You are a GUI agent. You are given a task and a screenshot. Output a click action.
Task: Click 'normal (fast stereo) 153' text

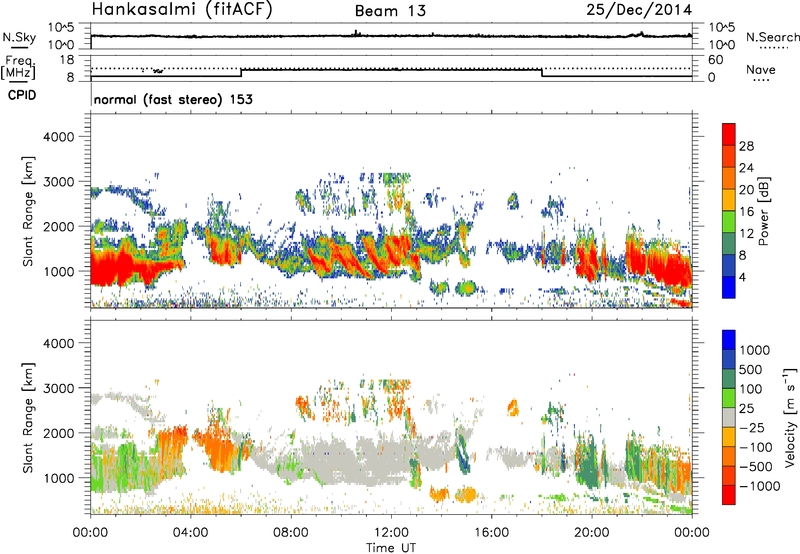coord(173,100)
